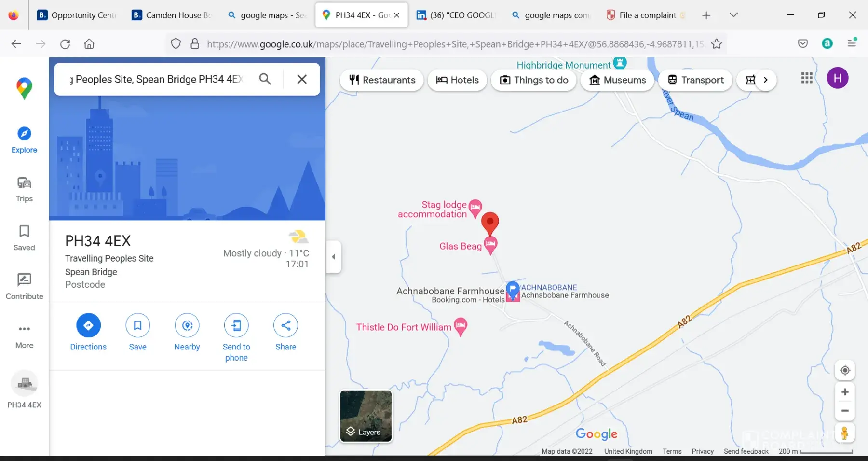Click the Stag lodge accommodation pin
Image resolution: width=868 pixels, height=461 pixels.
[475, 208]
